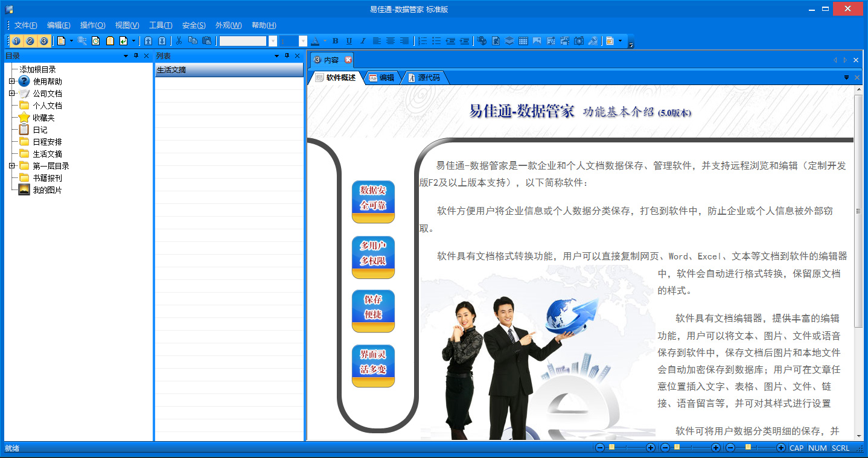Open the 工具(T) menu

tap(161, 25)
